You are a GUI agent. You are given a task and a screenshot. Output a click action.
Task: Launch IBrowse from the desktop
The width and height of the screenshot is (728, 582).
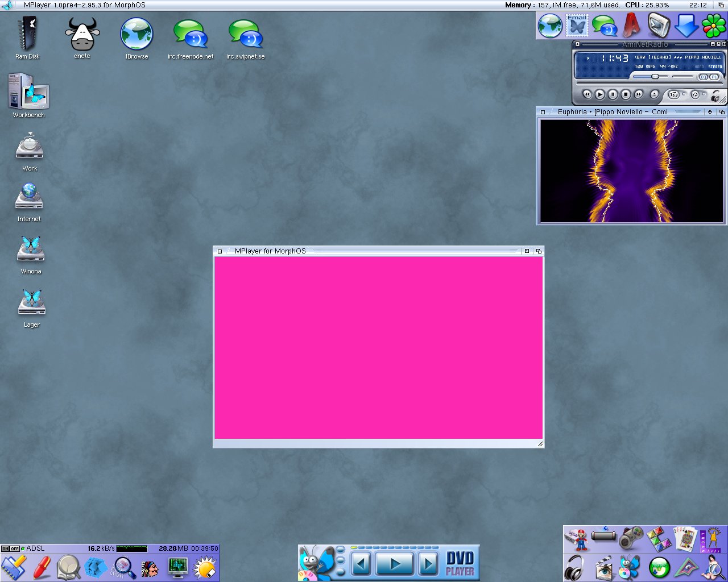point(136,38)
